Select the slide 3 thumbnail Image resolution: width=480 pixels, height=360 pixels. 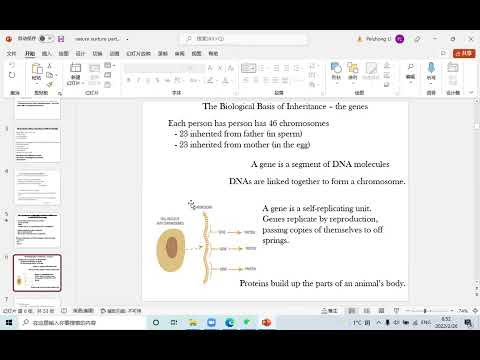coord(37,144)
